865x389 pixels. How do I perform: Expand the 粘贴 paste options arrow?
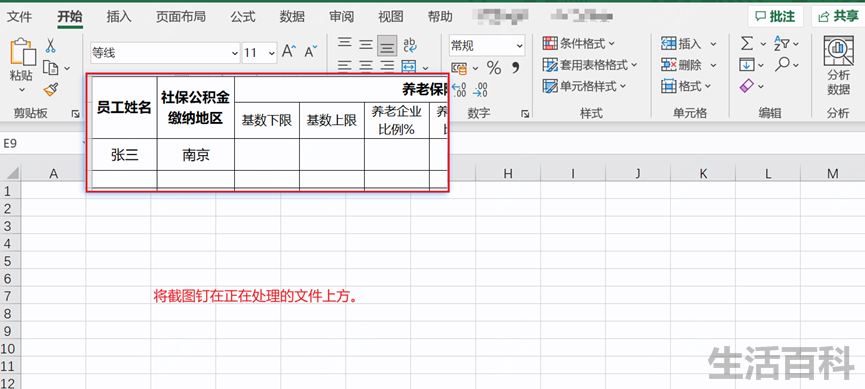tap(23, 90)
